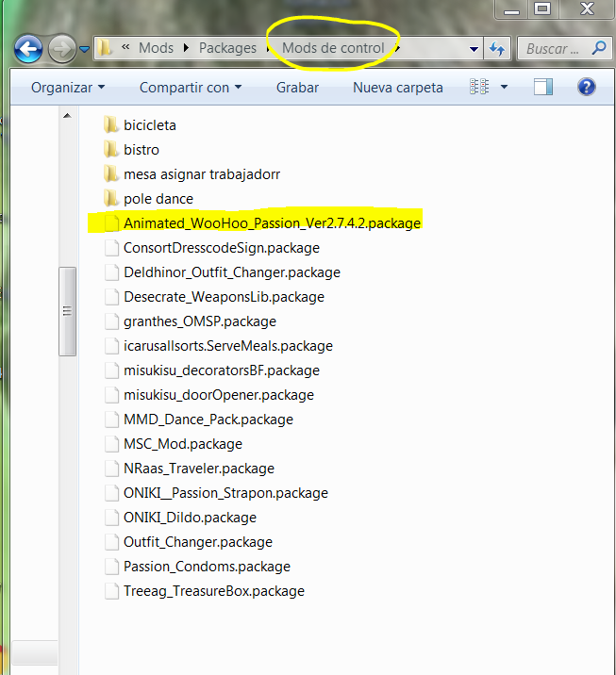Change view with the view icon

479,87
